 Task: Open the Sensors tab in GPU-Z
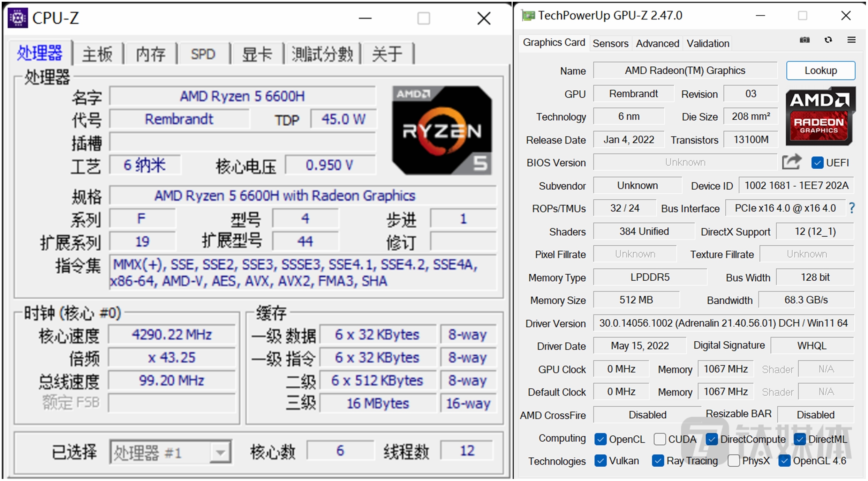(610, 43)
